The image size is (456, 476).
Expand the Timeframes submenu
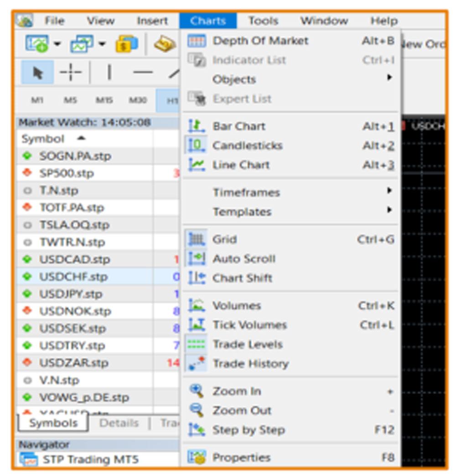pyautogui.click(x=291, y=192)
